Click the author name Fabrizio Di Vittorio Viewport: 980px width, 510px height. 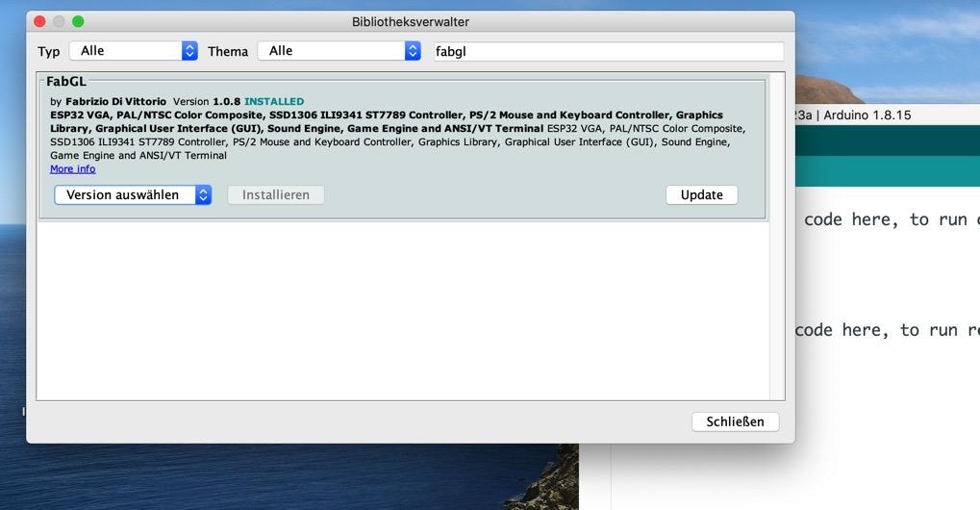pos(115,101)
